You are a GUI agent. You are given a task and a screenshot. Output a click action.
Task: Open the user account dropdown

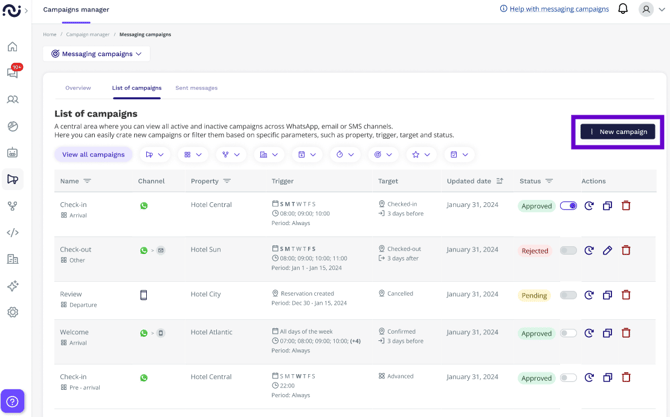point(651,10)
